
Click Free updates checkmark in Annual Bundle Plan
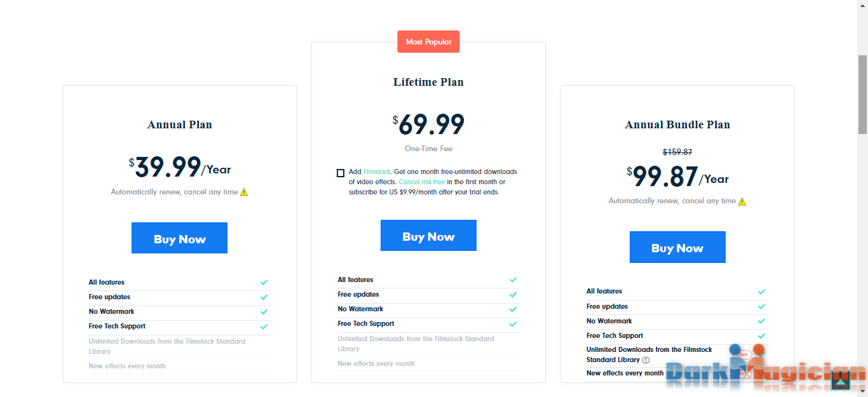tap(761, 306)
